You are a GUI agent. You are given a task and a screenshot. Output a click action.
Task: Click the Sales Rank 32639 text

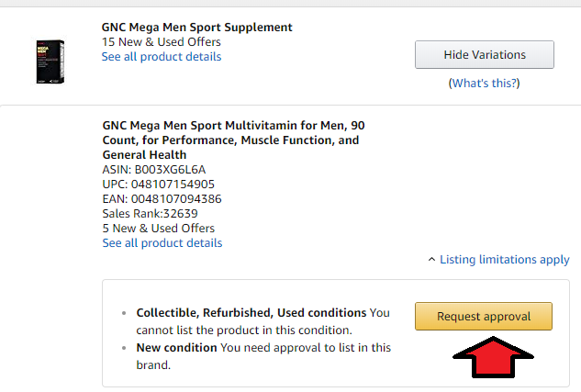[x=150, y=214]
